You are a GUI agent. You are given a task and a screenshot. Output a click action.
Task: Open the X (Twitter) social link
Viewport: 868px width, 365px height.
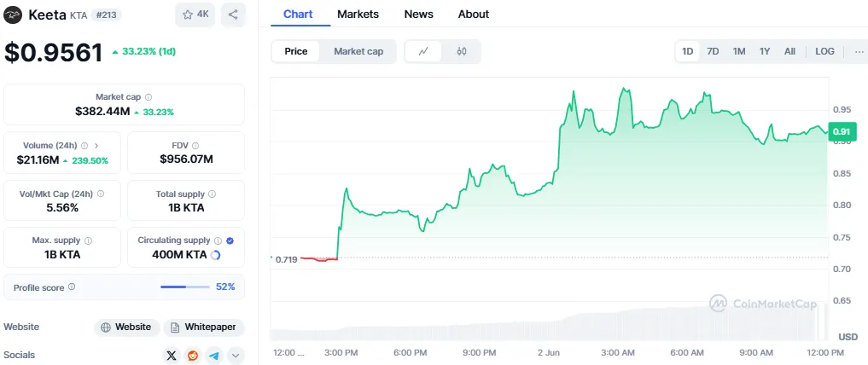pyautogui.click(x=172, y=356)
